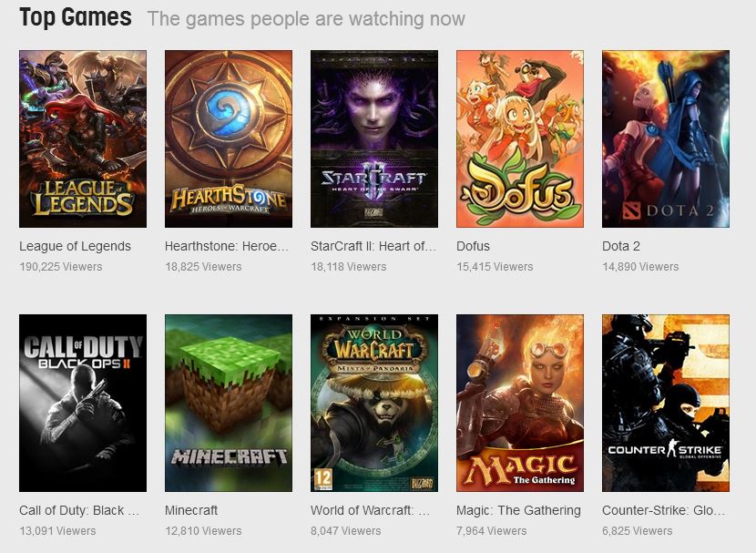The height and width of the screenshot is (553, 756).
Task: Open the Minecraft grass block cover
Action: 229,403
